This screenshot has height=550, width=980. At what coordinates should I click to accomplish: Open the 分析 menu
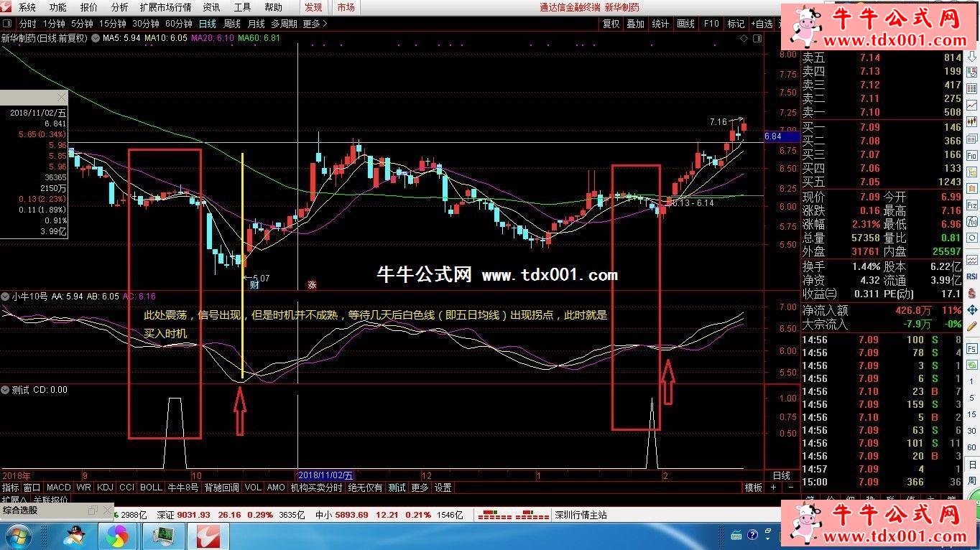[120, 7]
